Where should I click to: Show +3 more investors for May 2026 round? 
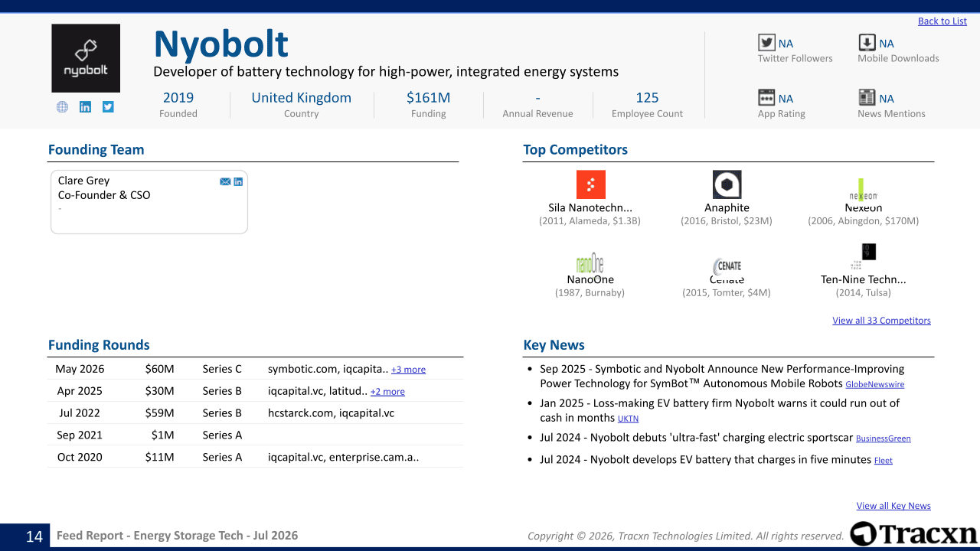coord(408,370)
